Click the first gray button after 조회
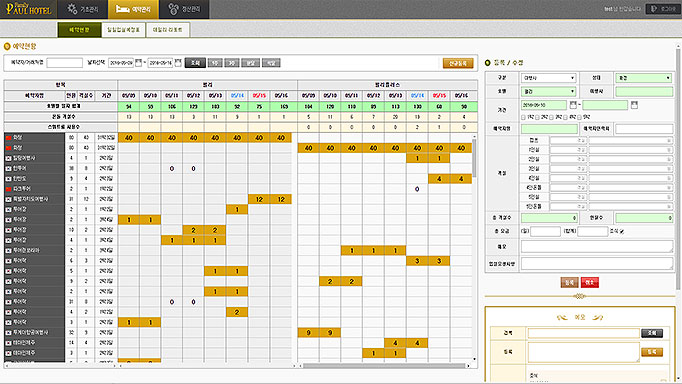 coord(215,63)
